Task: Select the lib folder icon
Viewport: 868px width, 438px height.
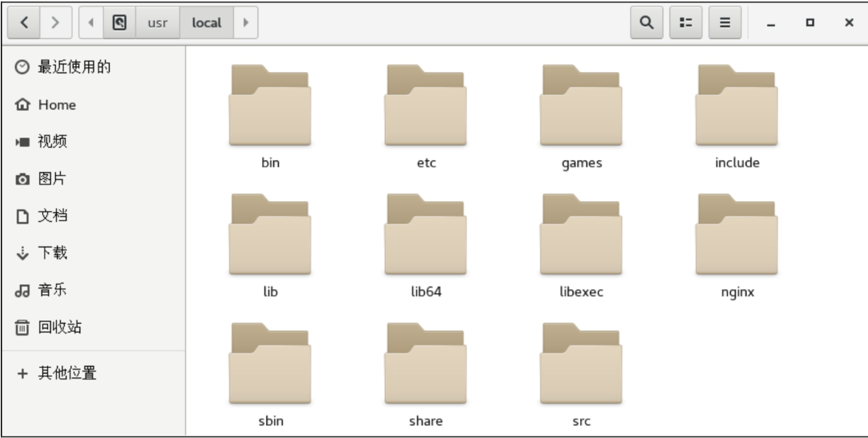Action: click(270, 234)
